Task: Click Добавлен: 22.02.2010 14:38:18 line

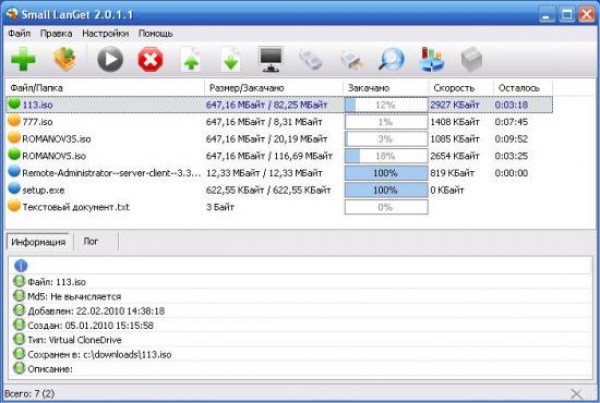Action: [x=96, y=311]
